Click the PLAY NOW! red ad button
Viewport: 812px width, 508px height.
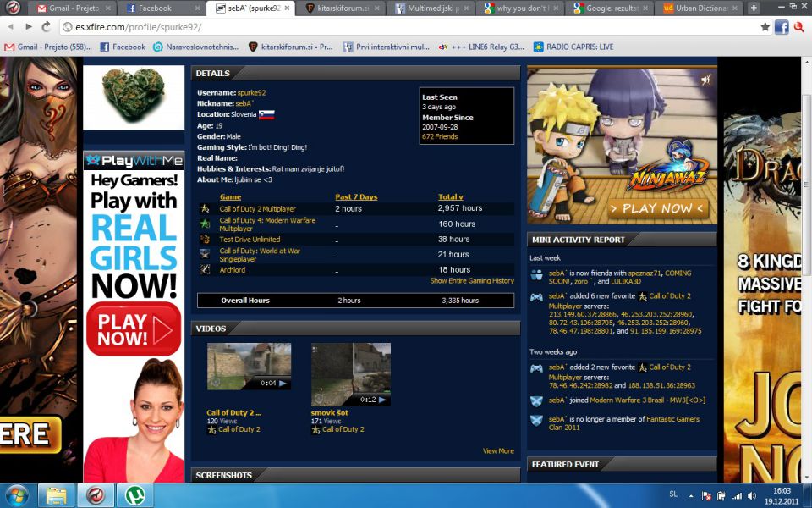coord(134,329)
